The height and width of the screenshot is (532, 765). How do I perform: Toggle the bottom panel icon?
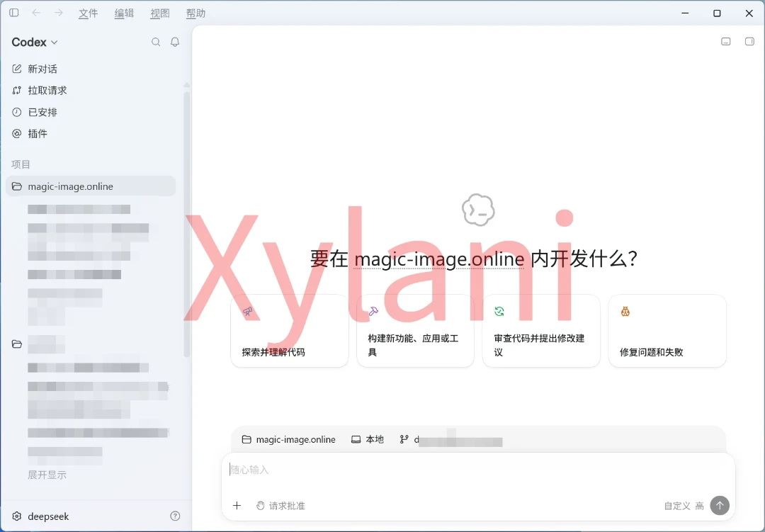[x=726, y=42]
